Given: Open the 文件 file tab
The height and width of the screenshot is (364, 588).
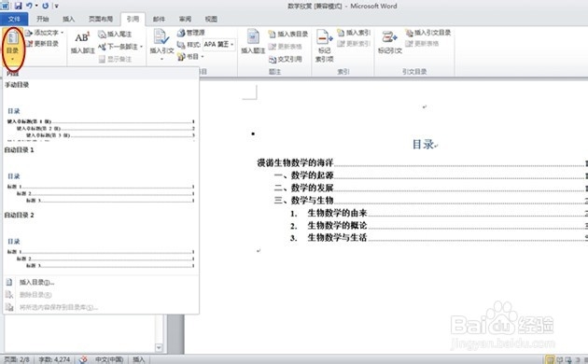Looking at the screenshot, I should point(14,19).
